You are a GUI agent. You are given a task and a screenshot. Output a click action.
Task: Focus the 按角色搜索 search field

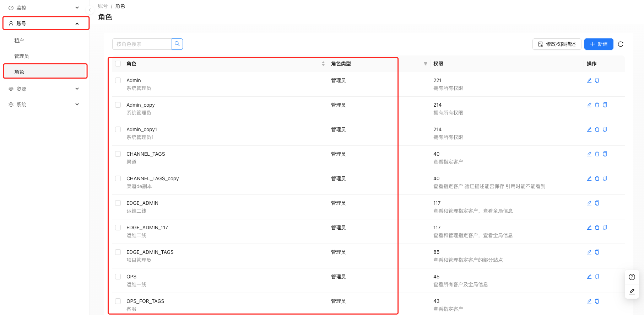click(142, 44)
